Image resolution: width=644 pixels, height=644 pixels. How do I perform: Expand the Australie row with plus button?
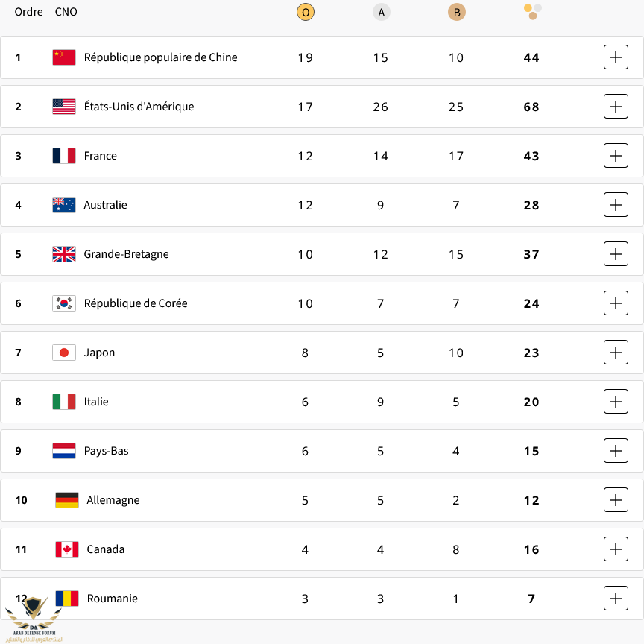pyautogui.click(x=616, y=204)
